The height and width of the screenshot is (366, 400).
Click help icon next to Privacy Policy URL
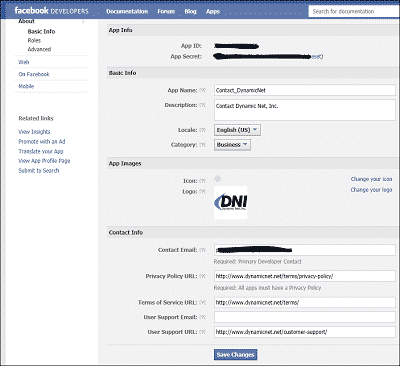click(202, 276)
